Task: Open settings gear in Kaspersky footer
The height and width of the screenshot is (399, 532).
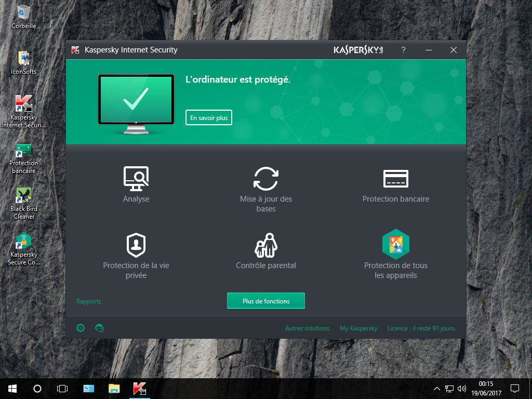Action: (81, 328)
